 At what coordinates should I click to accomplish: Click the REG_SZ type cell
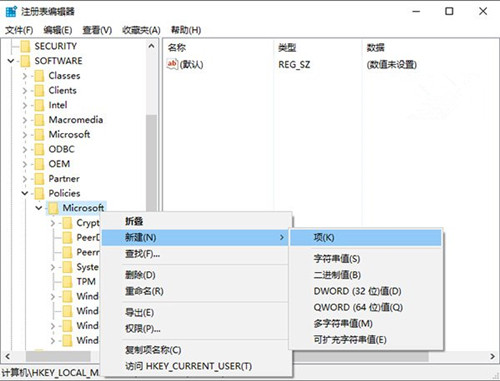coord(294,64)
